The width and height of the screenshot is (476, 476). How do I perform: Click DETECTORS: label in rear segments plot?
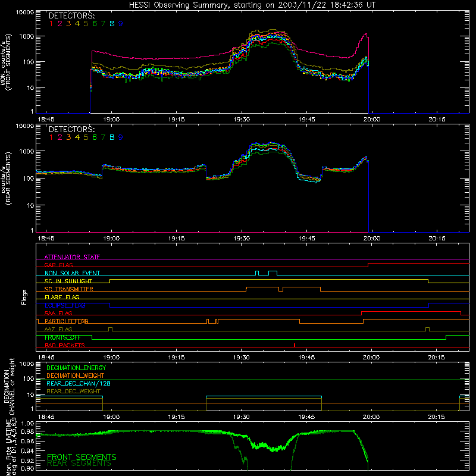pyautogui.click(x=72, y=129)
